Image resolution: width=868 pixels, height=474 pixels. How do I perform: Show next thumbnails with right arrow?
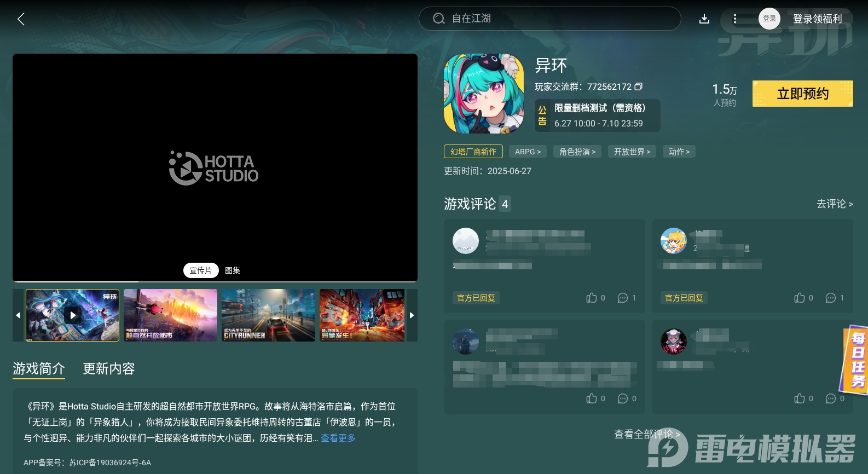[412, 315]
